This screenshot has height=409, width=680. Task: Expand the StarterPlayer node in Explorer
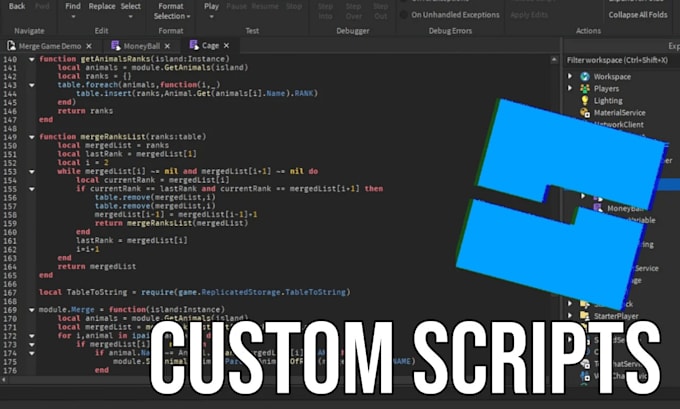570,316
